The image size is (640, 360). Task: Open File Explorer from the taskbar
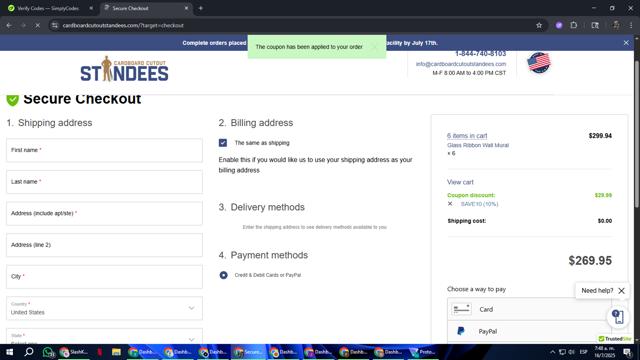point(116,352)
